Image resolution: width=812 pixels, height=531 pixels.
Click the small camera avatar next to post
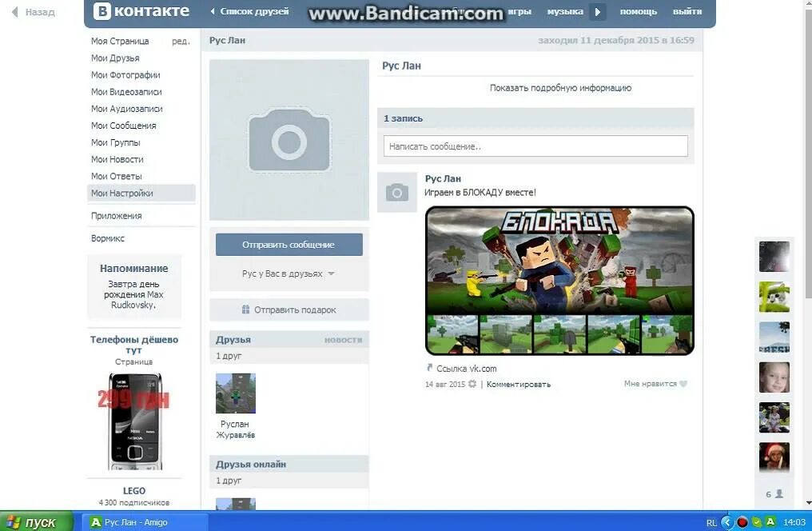tap(396, 192)
